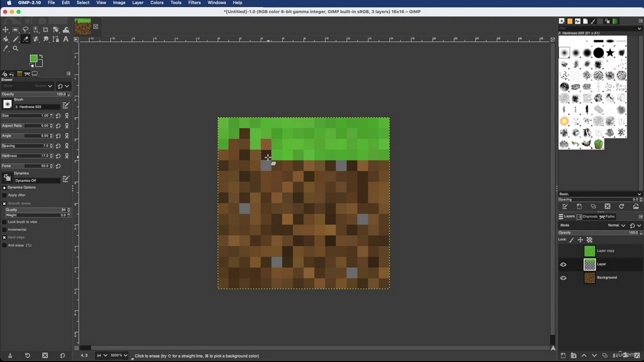The height and width of the screenshot is (362, 644).
Task: Open the Filters menu
Action: (x=194, y=3)
